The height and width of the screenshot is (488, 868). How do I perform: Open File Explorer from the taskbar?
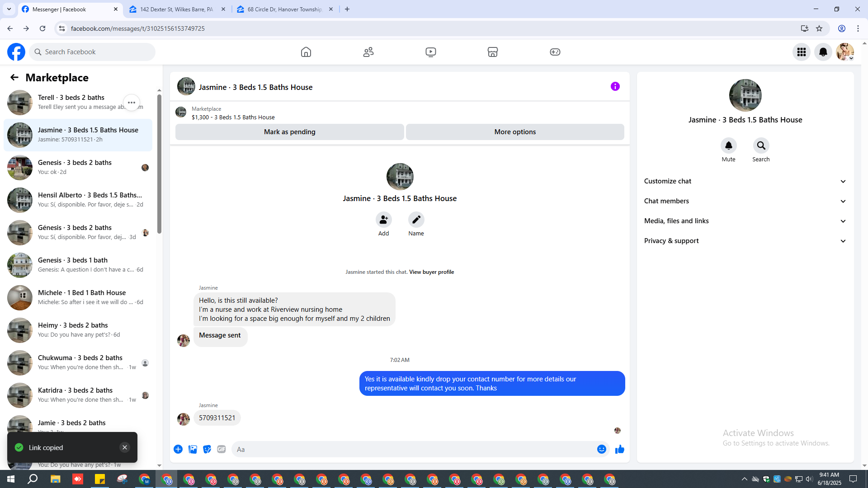[56, 479]
